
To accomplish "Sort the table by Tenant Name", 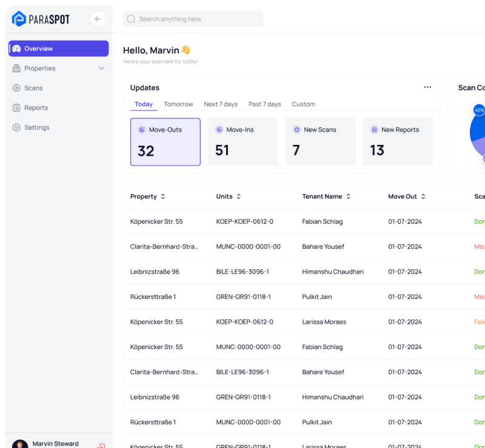I will 348,196.
